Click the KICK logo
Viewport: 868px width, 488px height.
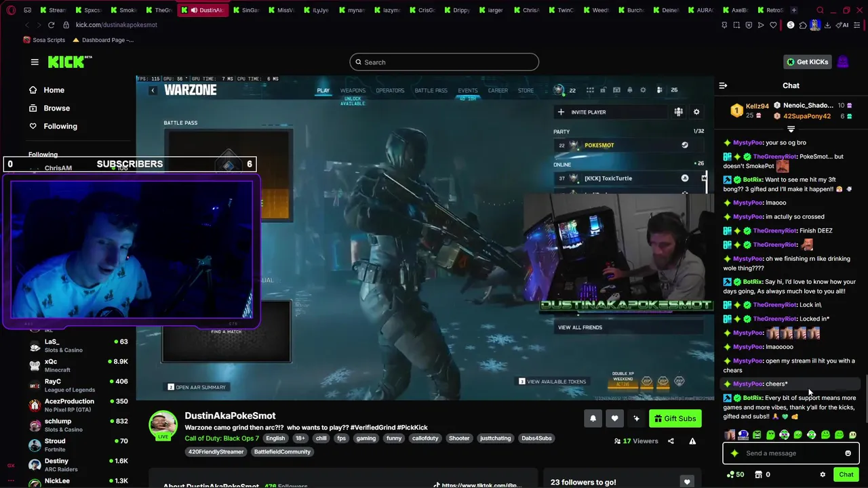[x=69, y=62]
